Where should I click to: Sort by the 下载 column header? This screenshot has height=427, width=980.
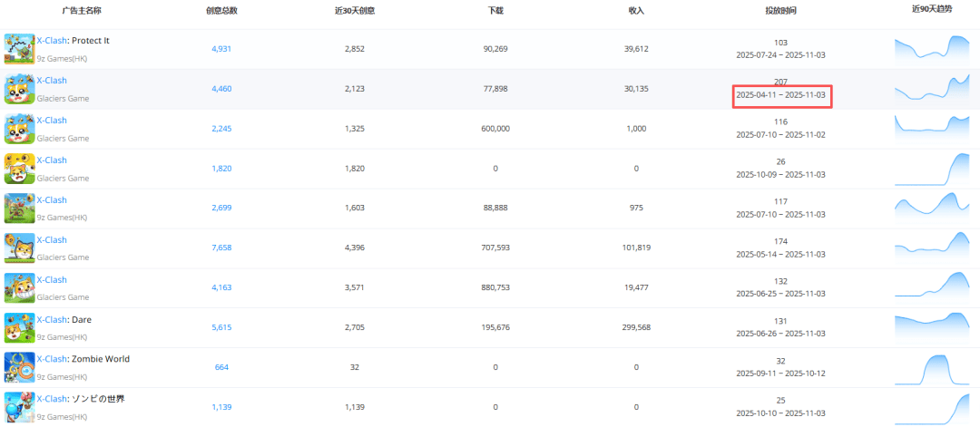click(x=495, y=11)
